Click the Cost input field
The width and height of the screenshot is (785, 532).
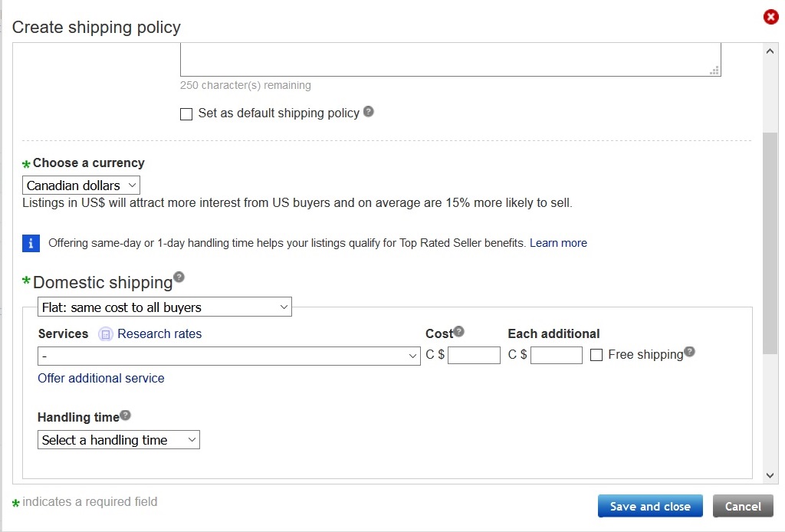click(x=474, y=355)
